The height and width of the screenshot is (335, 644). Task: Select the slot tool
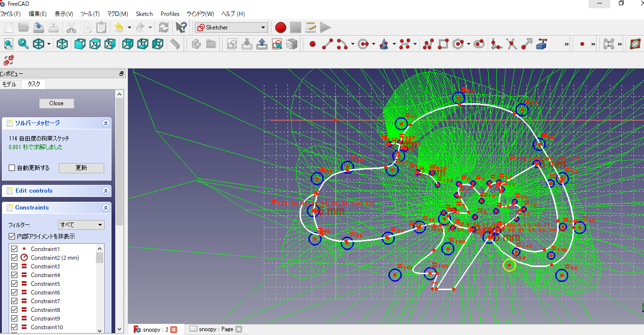(479, 44)
